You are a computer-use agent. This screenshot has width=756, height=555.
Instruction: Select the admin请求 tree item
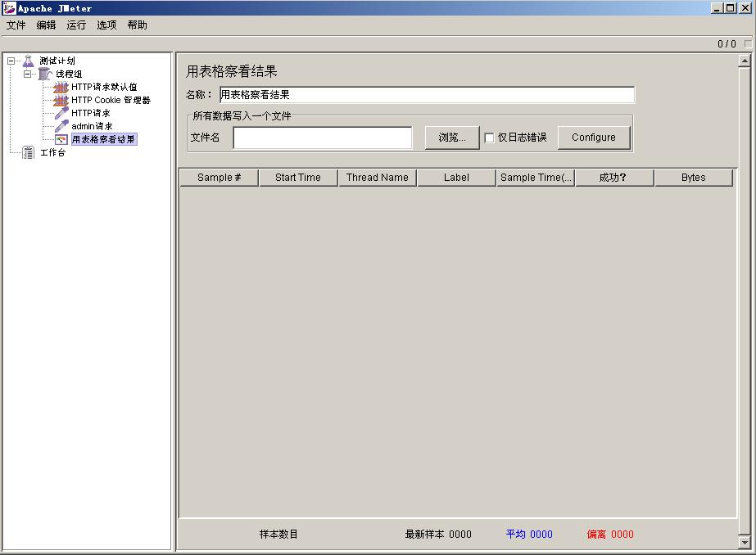(92, 126)
